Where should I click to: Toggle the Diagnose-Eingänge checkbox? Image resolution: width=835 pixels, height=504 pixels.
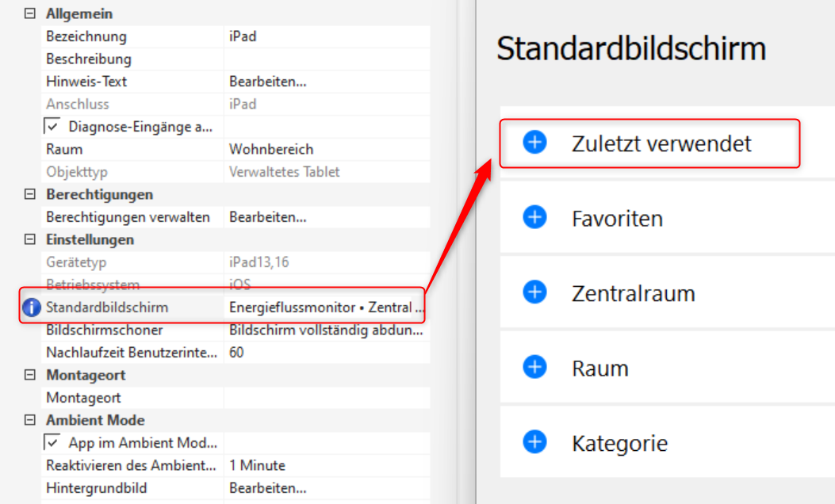pyautogui.click(x=53, y=126)
